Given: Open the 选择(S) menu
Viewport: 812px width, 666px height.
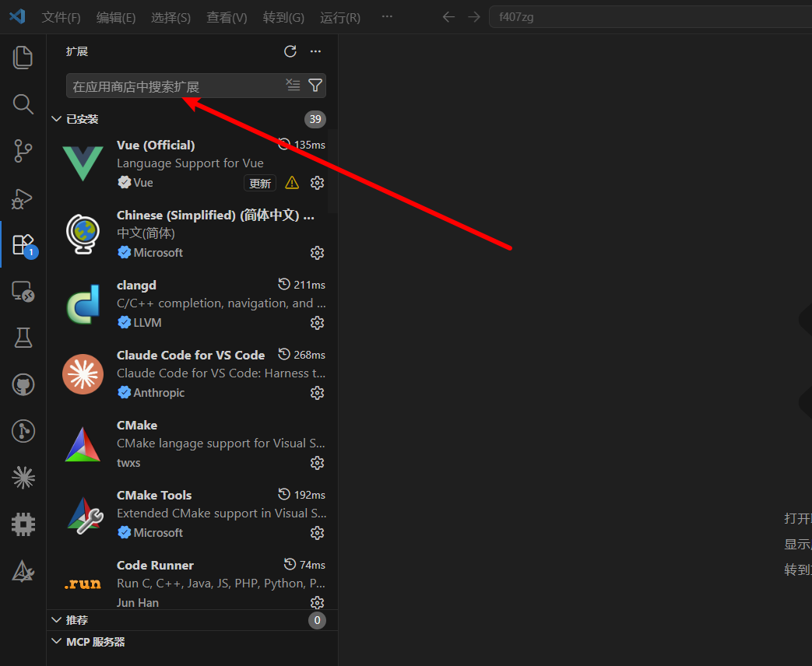Looking at the screenshot, I should tap(171, 18).
